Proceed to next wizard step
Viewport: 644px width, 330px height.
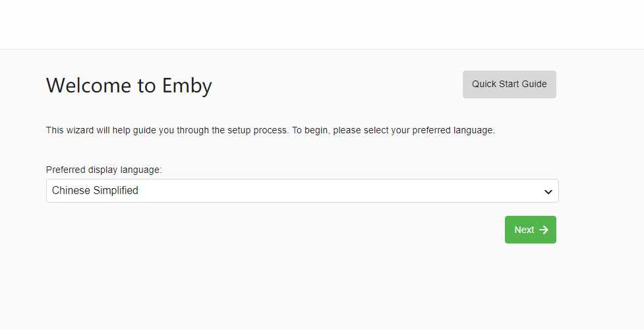(x=530, y=230)
